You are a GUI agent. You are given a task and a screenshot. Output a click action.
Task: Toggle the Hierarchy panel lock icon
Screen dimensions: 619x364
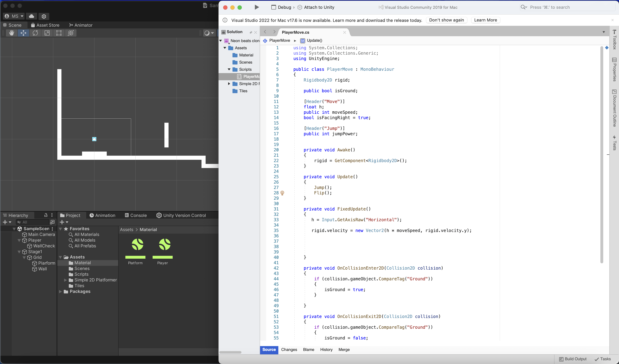[45, 215]
